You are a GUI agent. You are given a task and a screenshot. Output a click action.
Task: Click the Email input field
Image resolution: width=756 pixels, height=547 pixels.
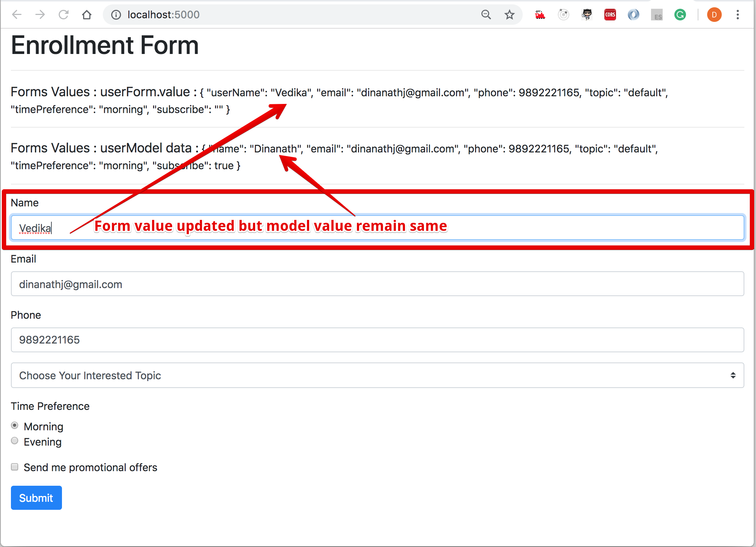(377, 284)
